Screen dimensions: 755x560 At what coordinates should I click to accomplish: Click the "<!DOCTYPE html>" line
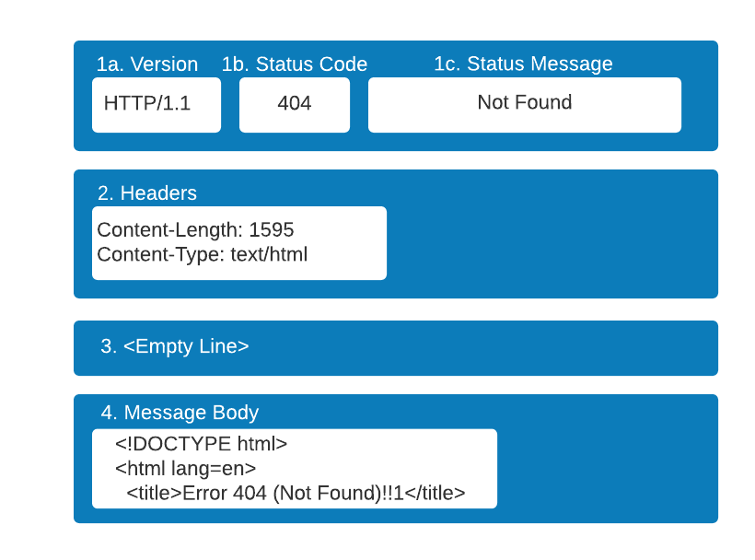click(x=201, y=444)
